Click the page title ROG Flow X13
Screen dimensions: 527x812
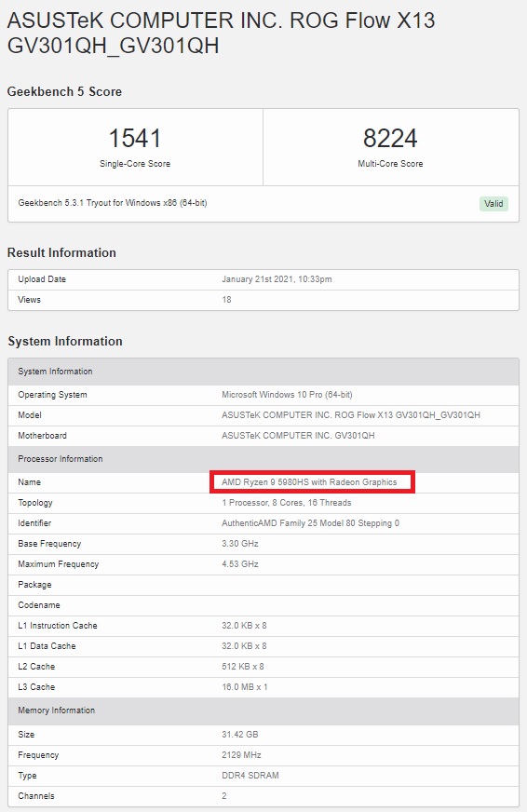click(362, 20)
